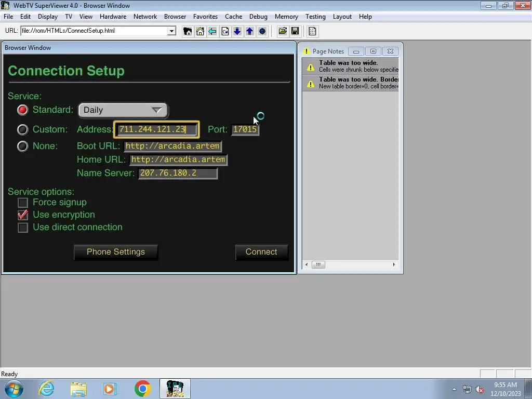
Task: Open the Network menu
Action: pos(145,17)
